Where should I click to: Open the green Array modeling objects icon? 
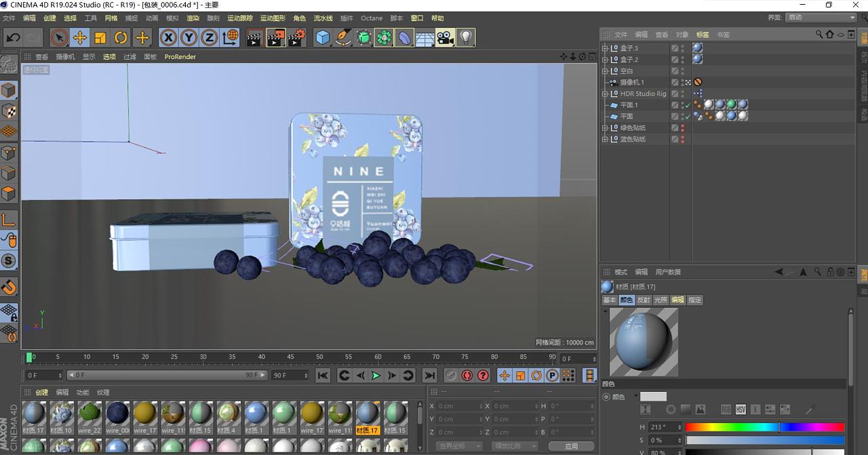click(x=384, y=38)
